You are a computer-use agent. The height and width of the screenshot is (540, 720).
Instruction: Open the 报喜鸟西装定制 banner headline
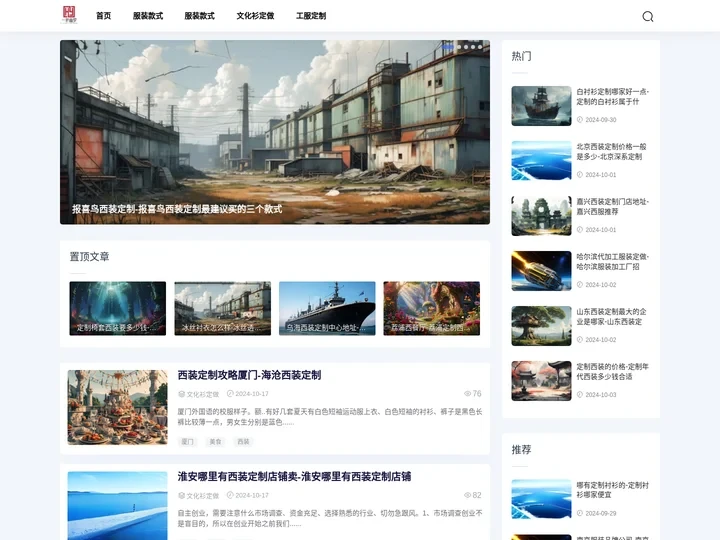click(x=177, y=209)
